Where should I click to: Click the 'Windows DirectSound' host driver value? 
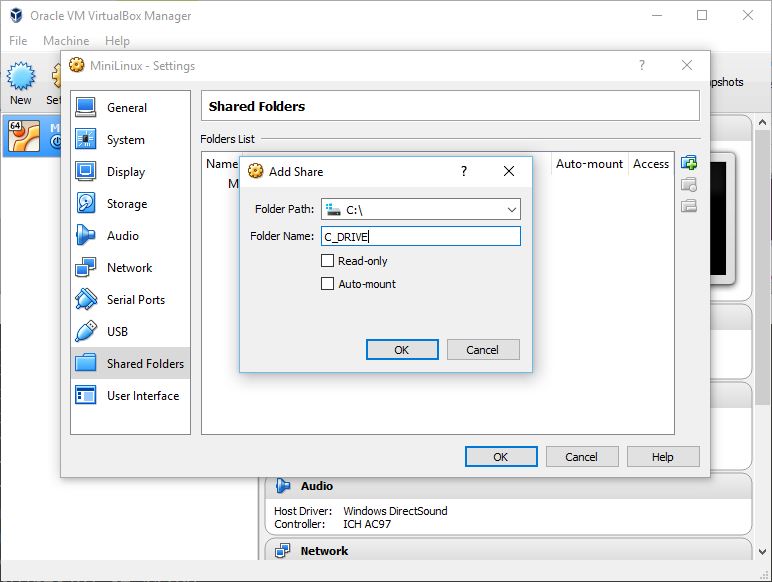[x=395, y=511]
